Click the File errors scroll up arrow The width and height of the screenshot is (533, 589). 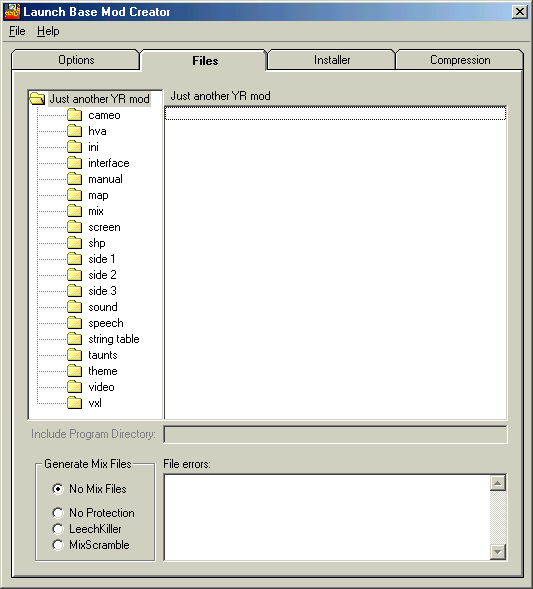tap(498, 483)
